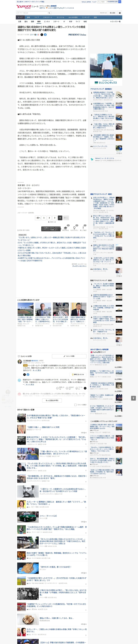The image size is (138, 644).
Task: Click the 前へ previous page button
Action: 38,218
